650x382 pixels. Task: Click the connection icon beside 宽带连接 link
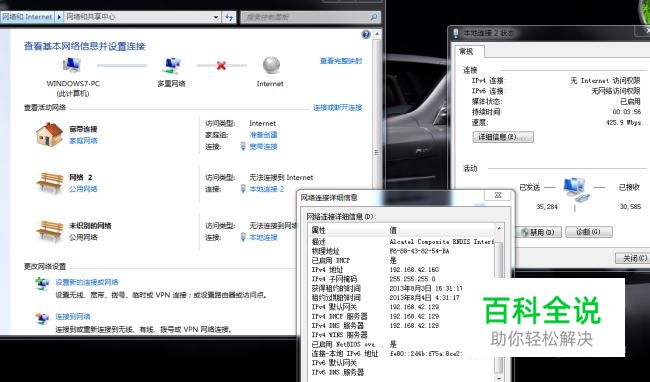[243, 146]
